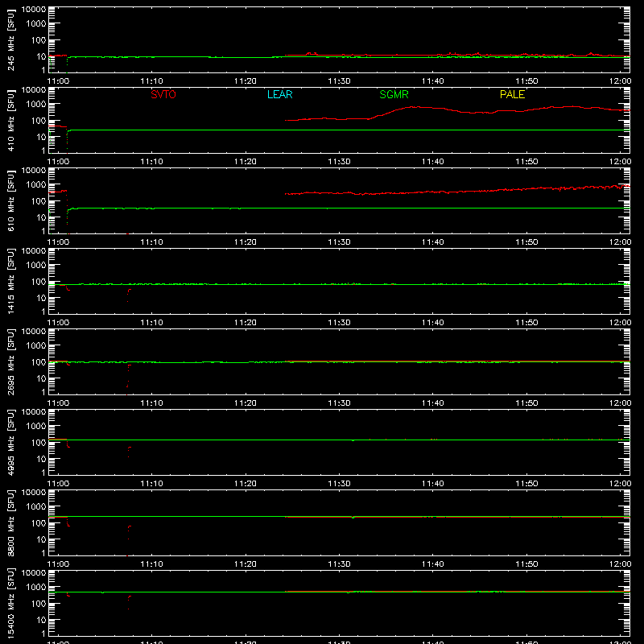Click the 10000 tick label on the 245 MHz axis
Viewport: 644px width, 644px height.
point(34,10)
